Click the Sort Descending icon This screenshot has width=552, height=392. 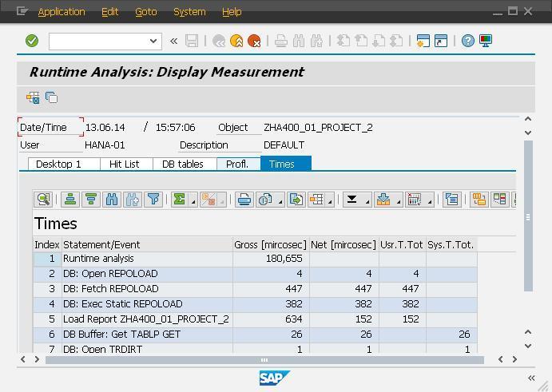coord(91,200)
